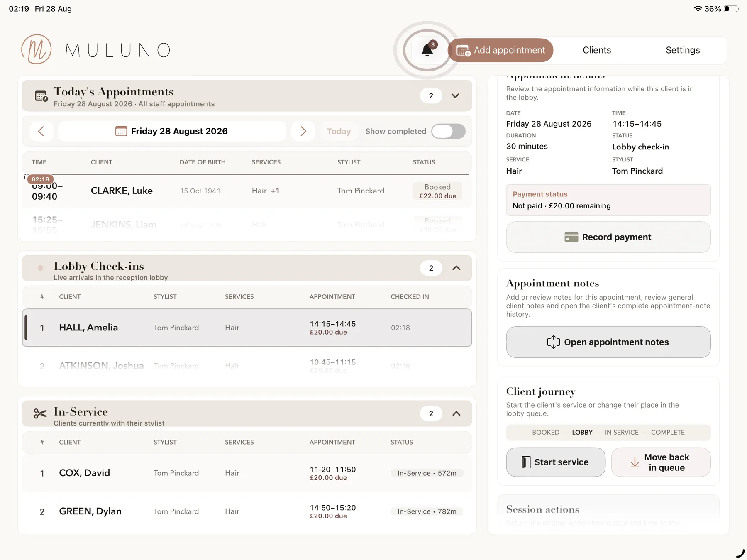Click the Muluno logo icon

[x=37, y=49]
